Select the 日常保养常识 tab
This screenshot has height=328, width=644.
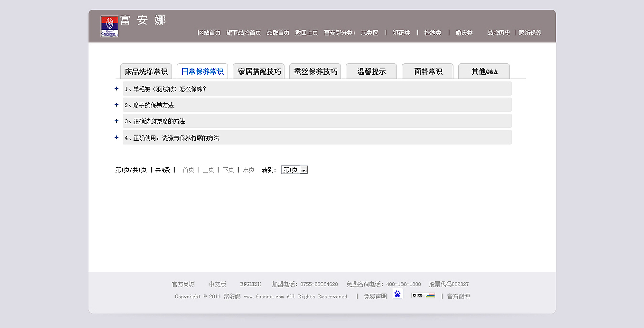coord(202,71)
